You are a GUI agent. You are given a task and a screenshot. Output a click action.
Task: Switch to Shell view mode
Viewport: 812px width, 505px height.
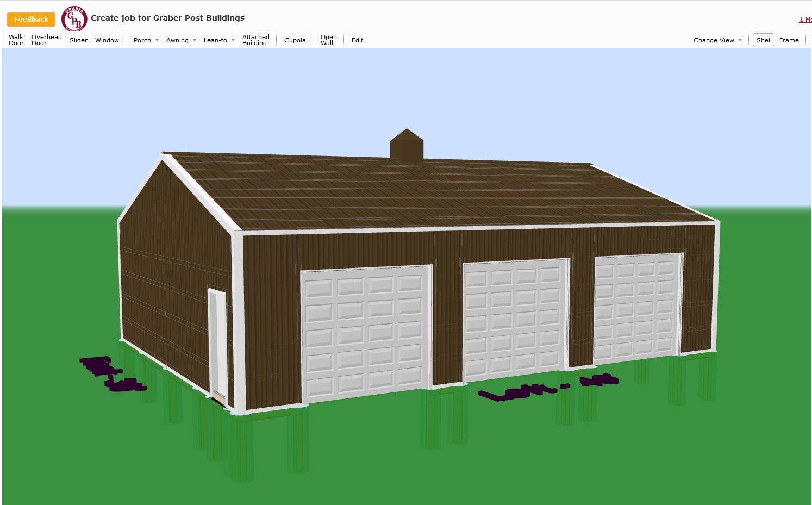(764, 40)
